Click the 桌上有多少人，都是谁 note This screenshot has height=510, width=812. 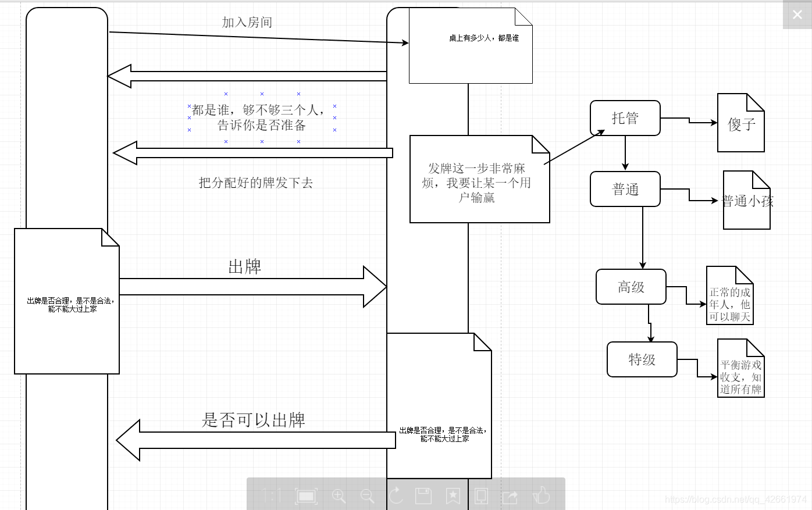coord(471,45)
